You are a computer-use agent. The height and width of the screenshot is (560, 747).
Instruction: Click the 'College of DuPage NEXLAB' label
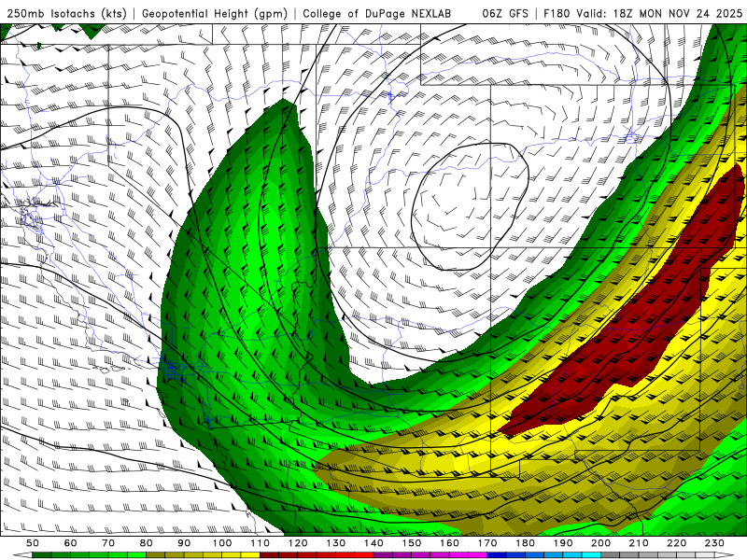(377, 14)
